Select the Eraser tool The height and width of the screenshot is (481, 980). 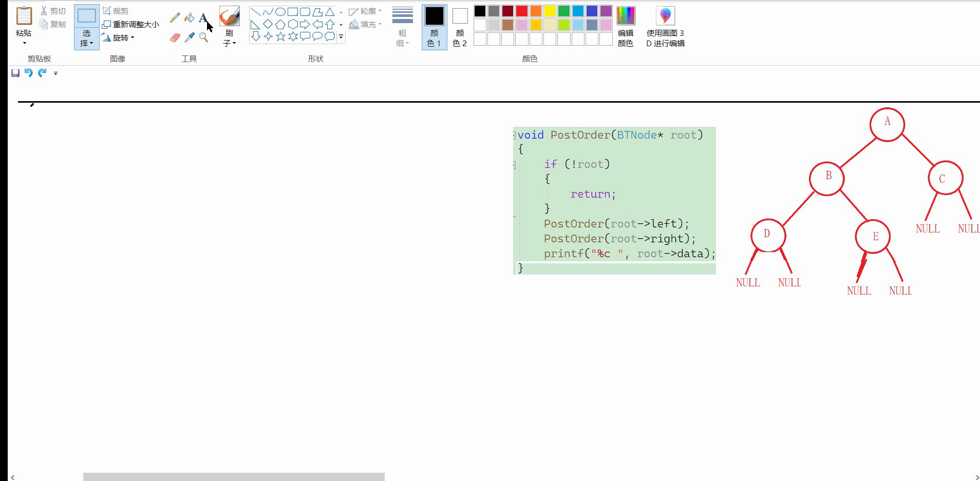[175, 37]
